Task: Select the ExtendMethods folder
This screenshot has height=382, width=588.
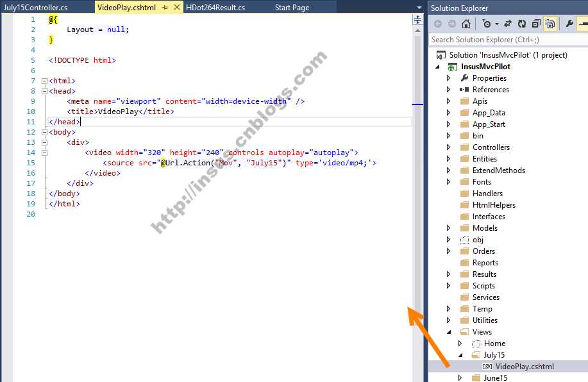Action: pyautogui.click(x=499, y=170)
